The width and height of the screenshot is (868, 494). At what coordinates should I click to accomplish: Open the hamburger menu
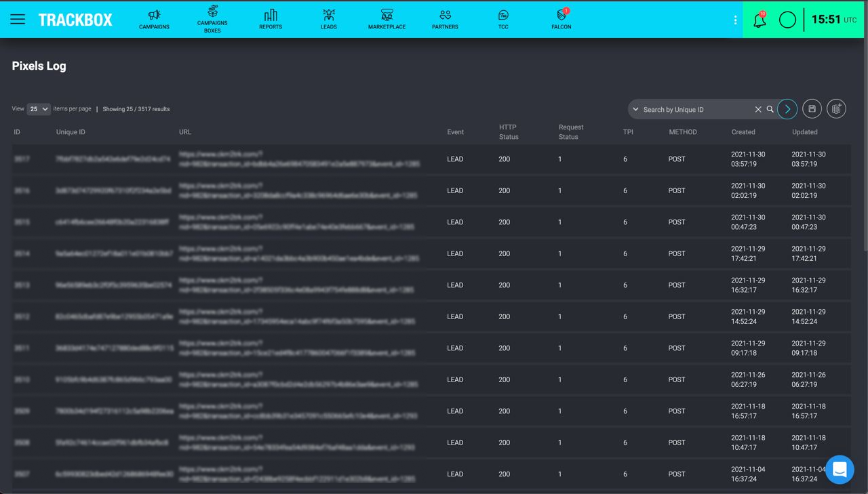[18, 19]
